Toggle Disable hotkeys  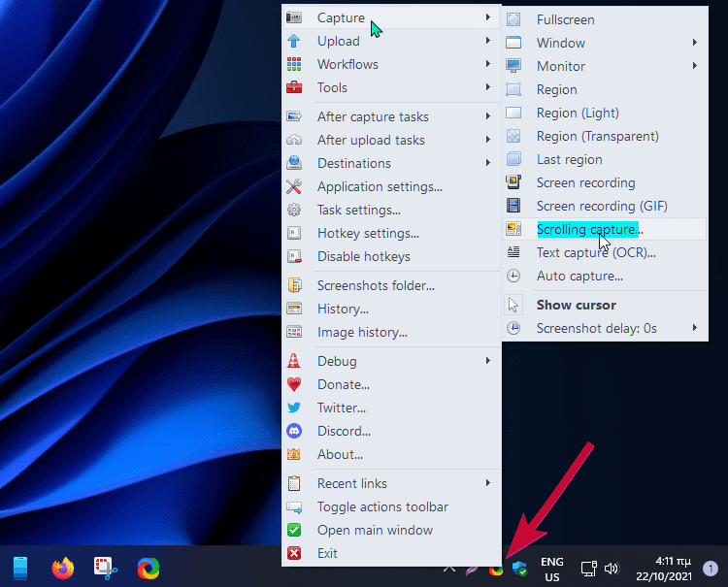point(391,256)
